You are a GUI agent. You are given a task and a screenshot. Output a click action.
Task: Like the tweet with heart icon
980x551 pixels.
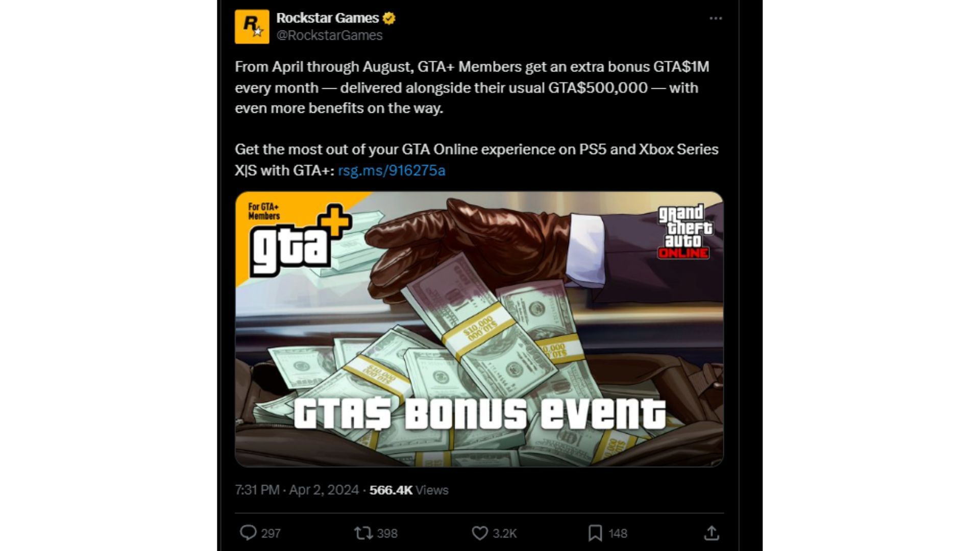[480, 533]
